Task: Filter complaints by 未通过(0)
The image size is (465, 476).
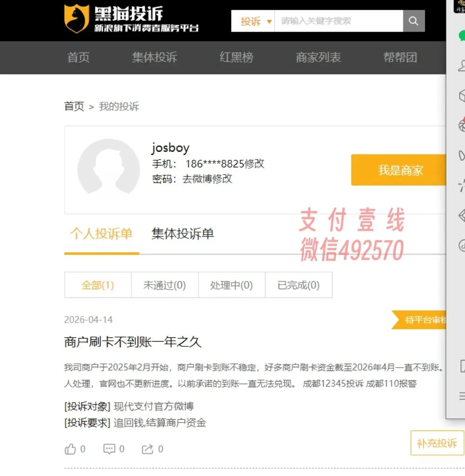Action: pos(165,285)
